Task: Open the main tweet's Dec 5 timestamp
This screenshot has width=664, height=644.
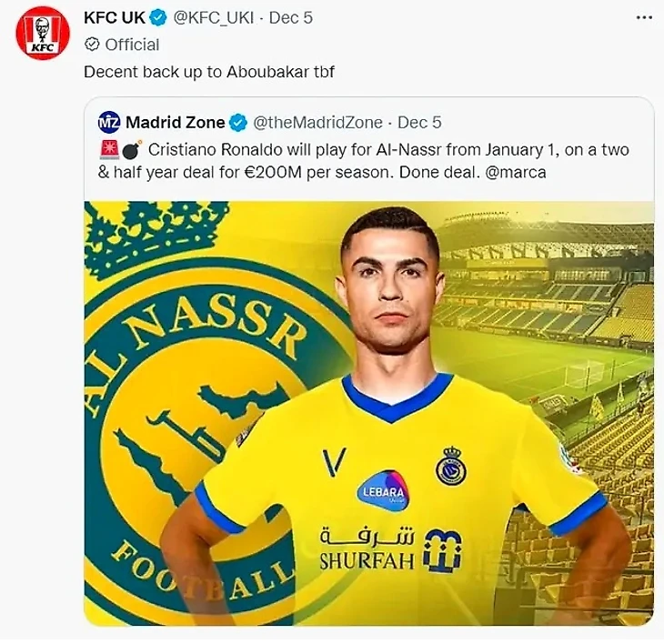Action: coord(293,18)
